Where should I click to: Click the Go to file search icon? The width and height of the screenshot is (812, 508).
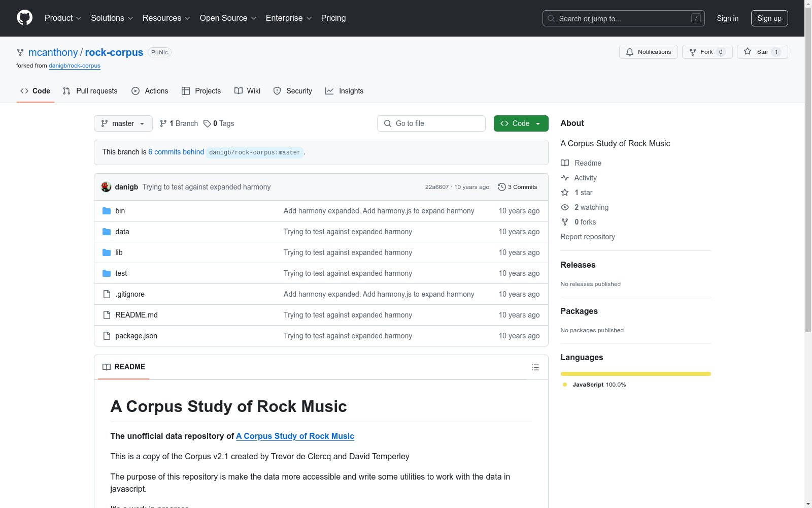point(388,123)
